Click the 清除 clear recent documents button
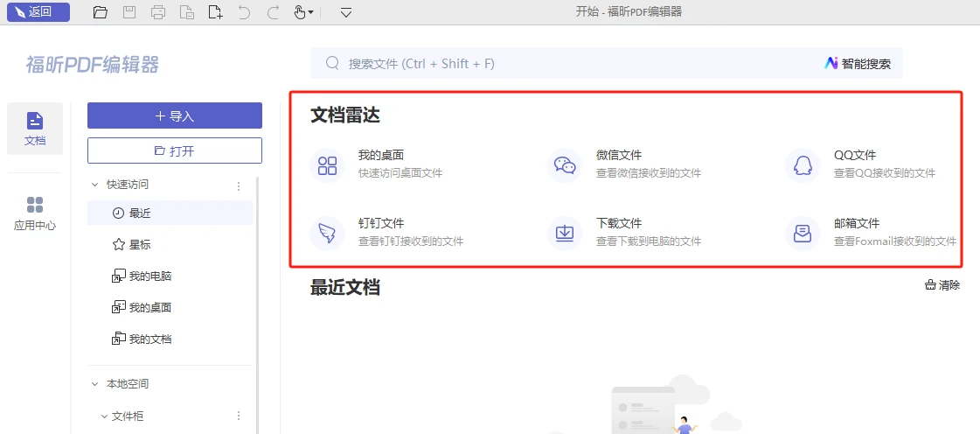The height and width of the screenshot is (434, 980). [942, 285]
